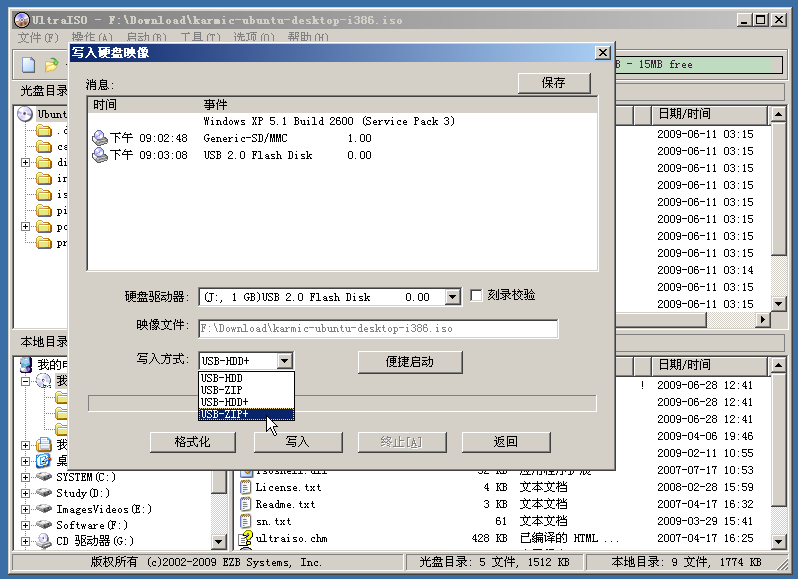Toggle the 写入方式 dropdown arrow

284,361
